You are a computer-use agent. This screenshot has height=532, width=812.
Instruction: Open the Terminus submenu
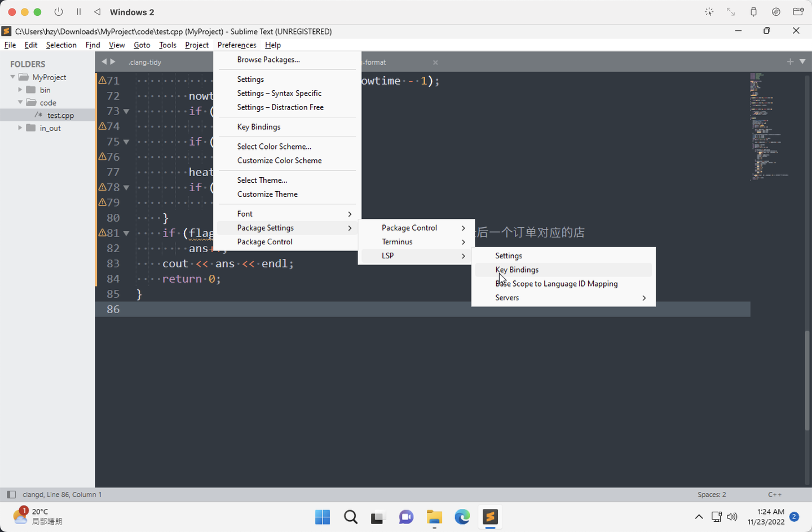pos(416,242)
